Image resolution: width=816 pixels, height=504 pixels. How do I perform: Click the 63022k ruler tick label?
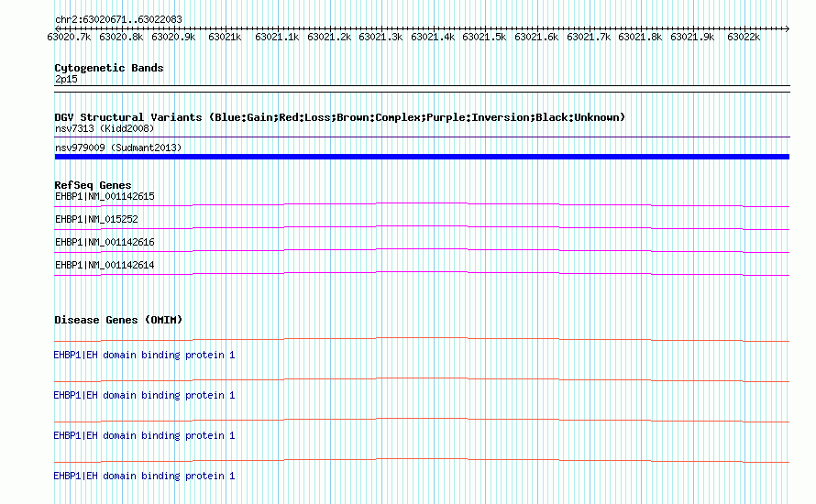point(744,37)
